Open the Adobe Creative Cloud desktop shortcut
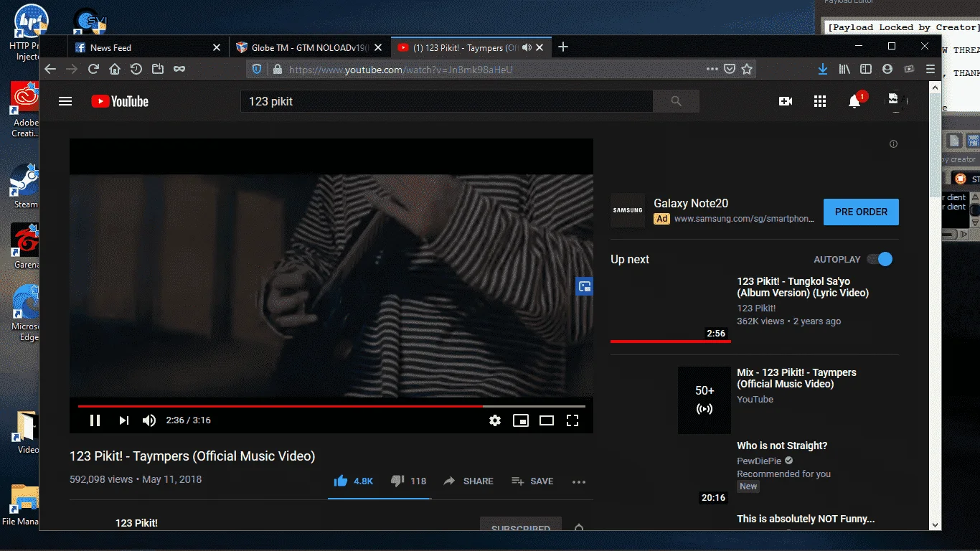The width and height of the screenshot is (980, 551). pos(25,110)
